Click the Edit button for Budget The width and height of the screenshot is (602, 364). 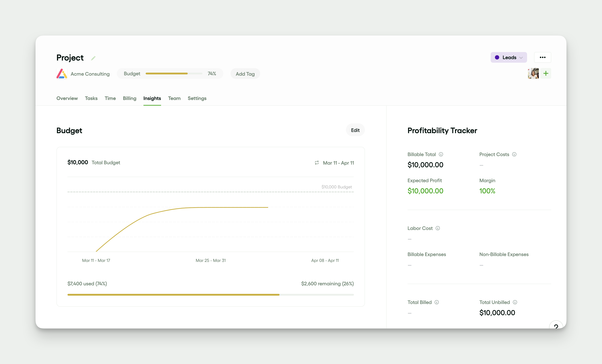pyautogui.click(x=355, y=130)
